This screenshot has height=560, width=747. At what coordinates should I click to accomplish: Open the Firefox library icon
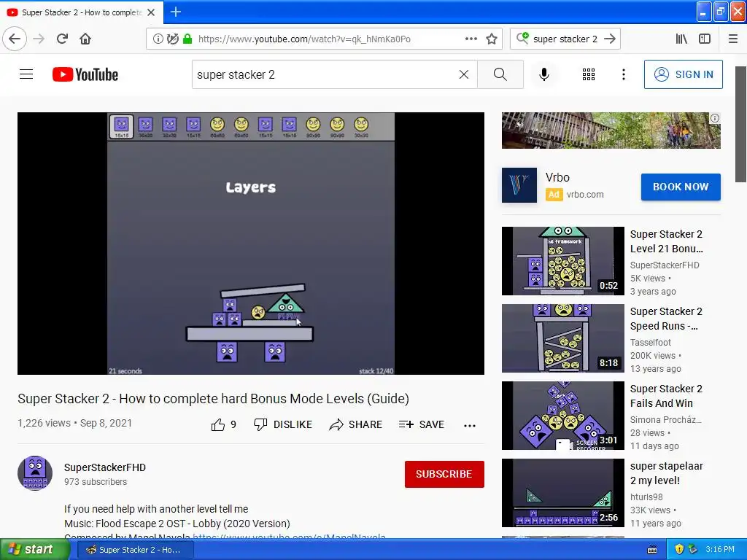pyautogui.click(x=681, y=39)
